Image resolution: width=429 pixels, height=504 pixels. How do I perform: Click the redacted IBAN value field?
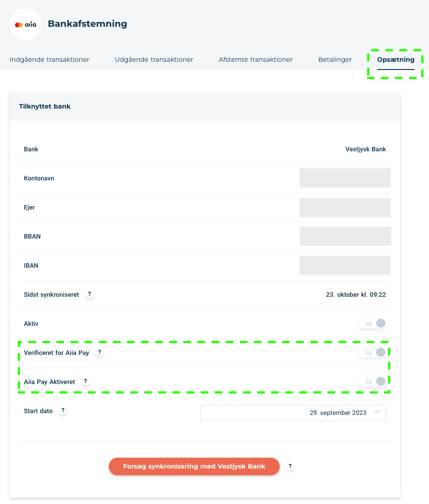pos(345,265)
